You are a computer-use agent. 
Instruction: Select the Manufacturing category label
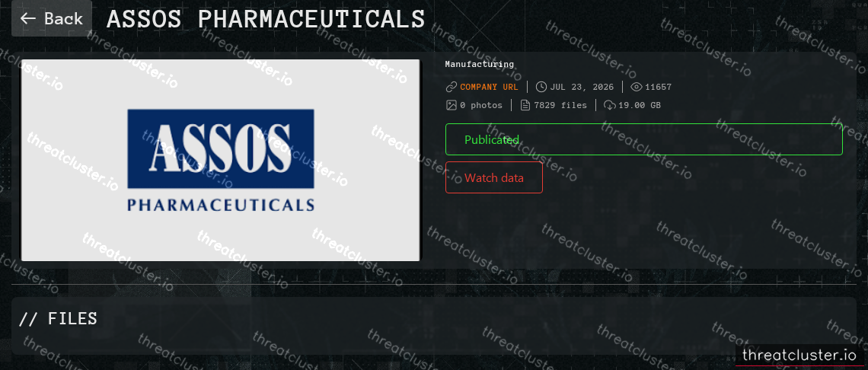(x=480, y=64)
